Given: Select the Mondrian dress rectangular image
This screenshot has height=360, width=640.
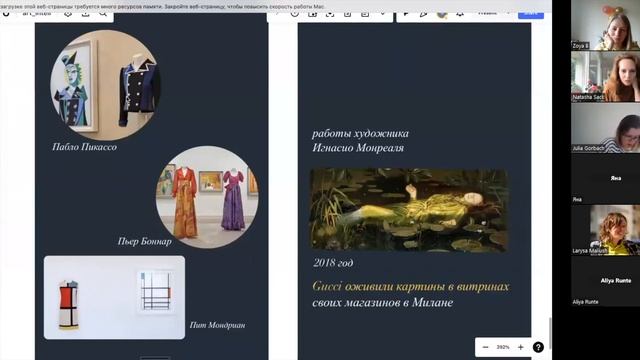Looking at the screenshot, I should [114, 298].
